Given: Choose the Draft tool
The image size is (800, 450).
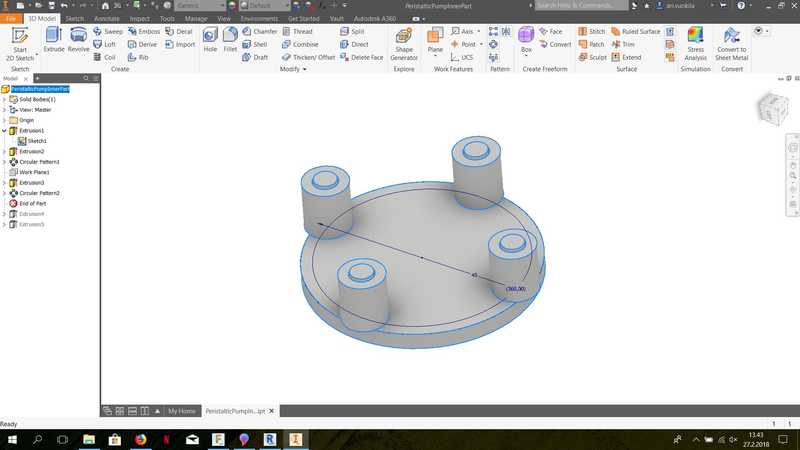Looking at the screenshot, I should pyautogui.click(x=255, y=57).
